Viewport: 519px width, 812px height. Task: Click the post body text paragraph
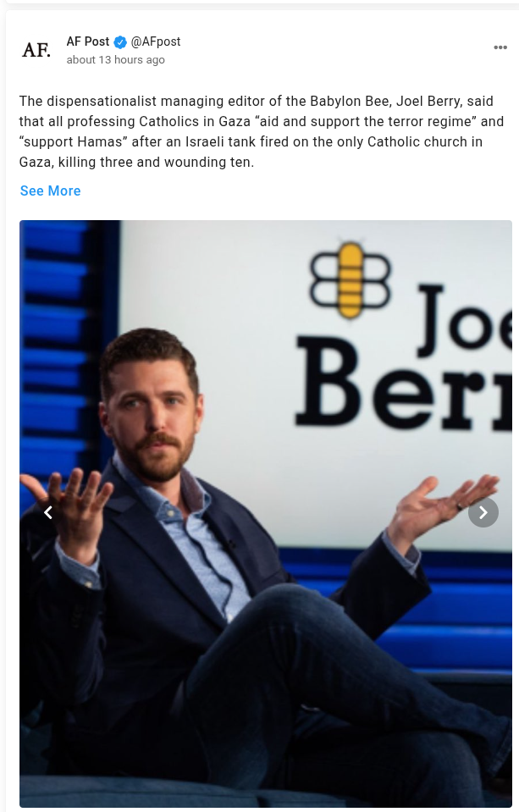click(262, 131)
